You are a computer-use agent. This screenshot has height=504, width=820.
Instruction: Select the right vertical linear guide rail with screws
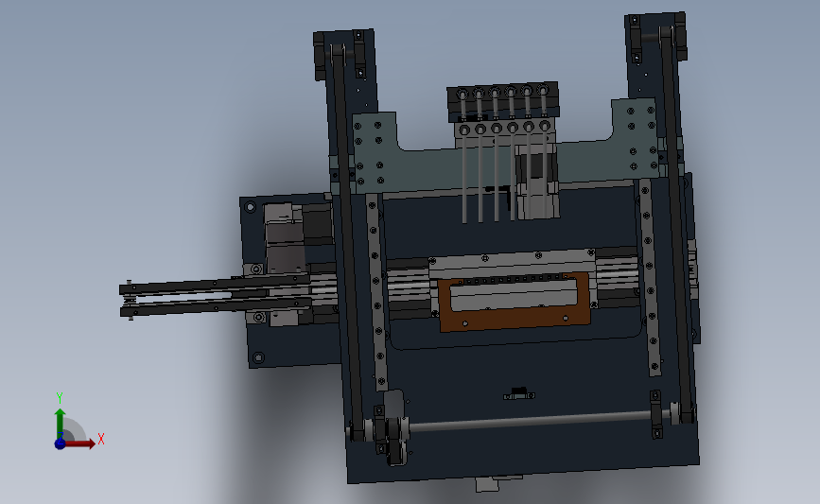[x=650, y=278]
